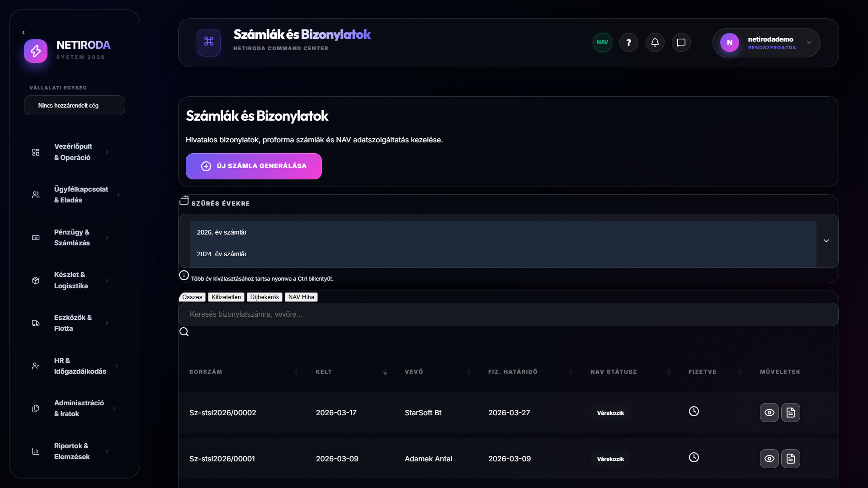Screen dimensions: 868x488
Task: Focus the invoice search field
Action: (x=509, y=314)
